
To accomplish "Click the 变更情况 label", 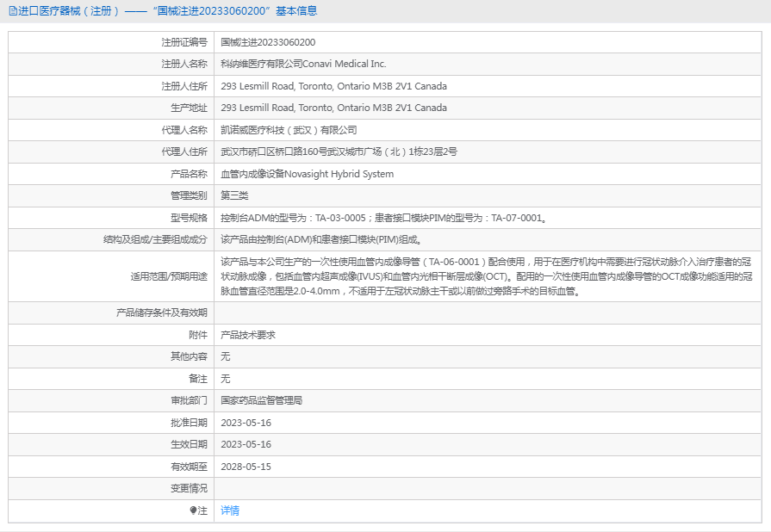I will coord(189,488).
